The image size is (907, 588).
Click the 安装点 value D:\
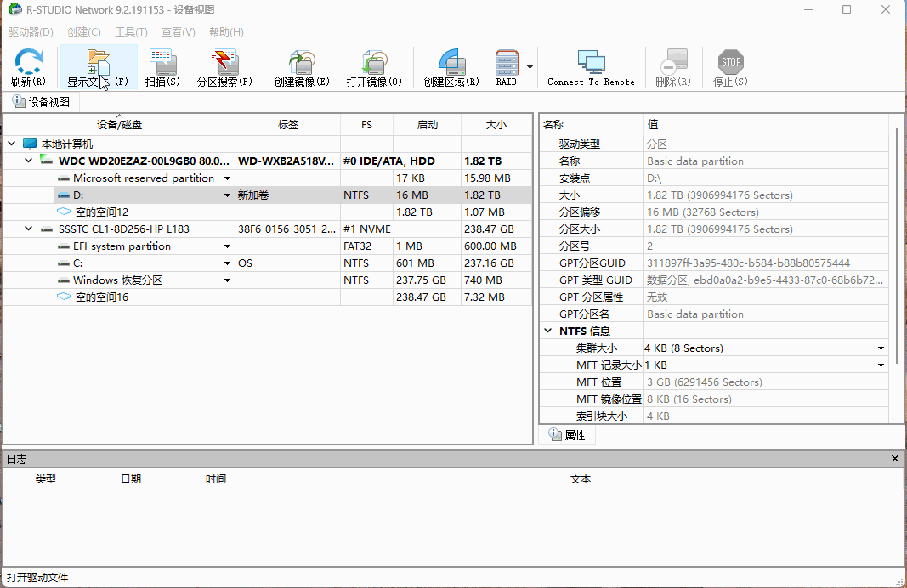655,178
